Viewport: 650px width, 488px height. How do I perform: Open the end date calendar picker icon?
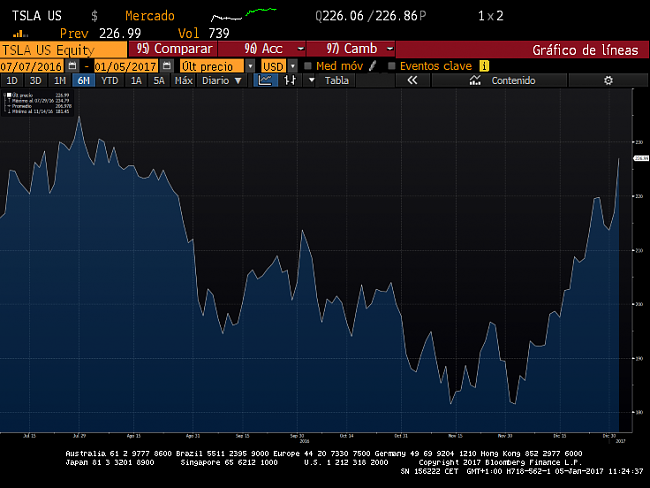tap(167, 66)
